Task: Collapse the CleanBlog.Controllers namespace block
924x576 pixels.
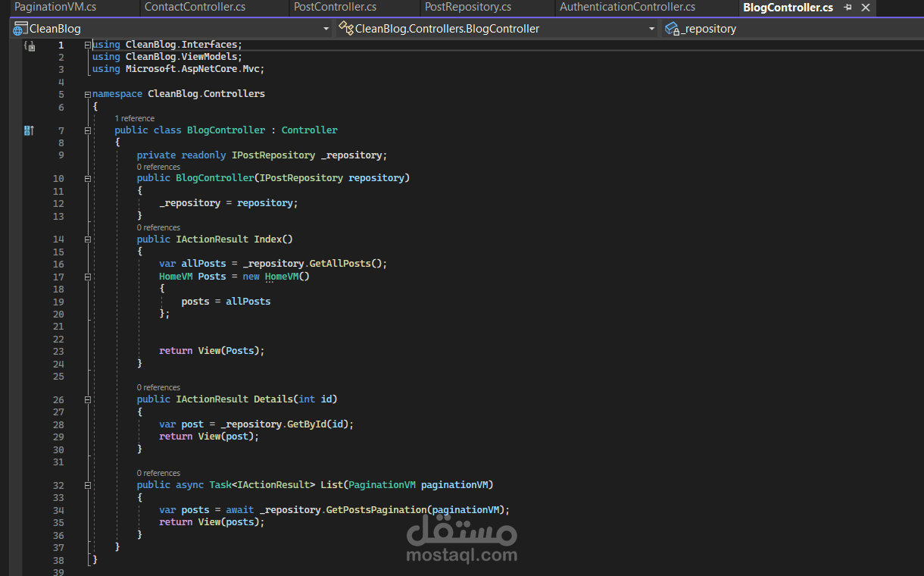Action: (x=88, y=94)
